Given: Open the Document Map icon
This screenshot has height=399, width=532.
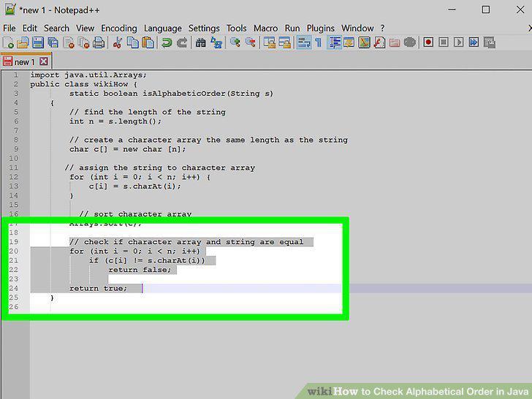Looking at the screenshot, I should click(364, 42).
